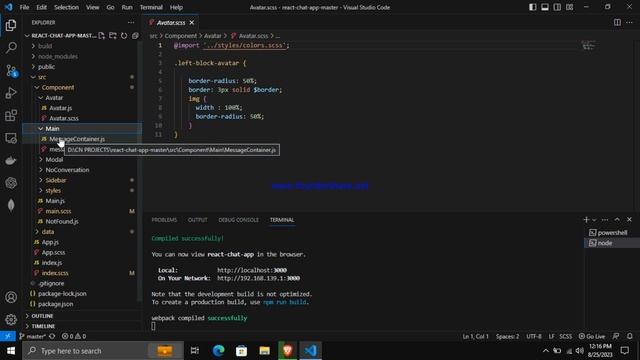Open the Extensions view
This screenshot has width=640, height=360.
[x=11, y=116]
